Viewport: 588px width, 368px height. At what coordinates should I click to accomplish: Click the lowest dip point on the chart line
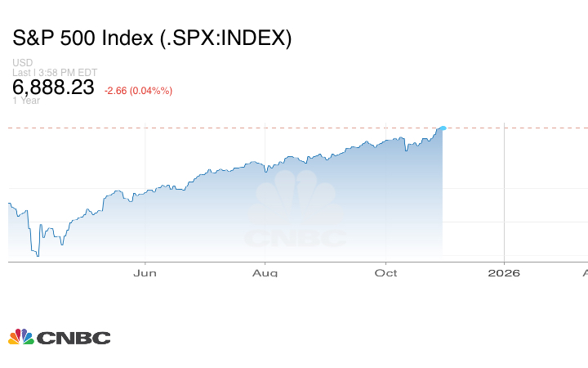[x=38, y=255]
